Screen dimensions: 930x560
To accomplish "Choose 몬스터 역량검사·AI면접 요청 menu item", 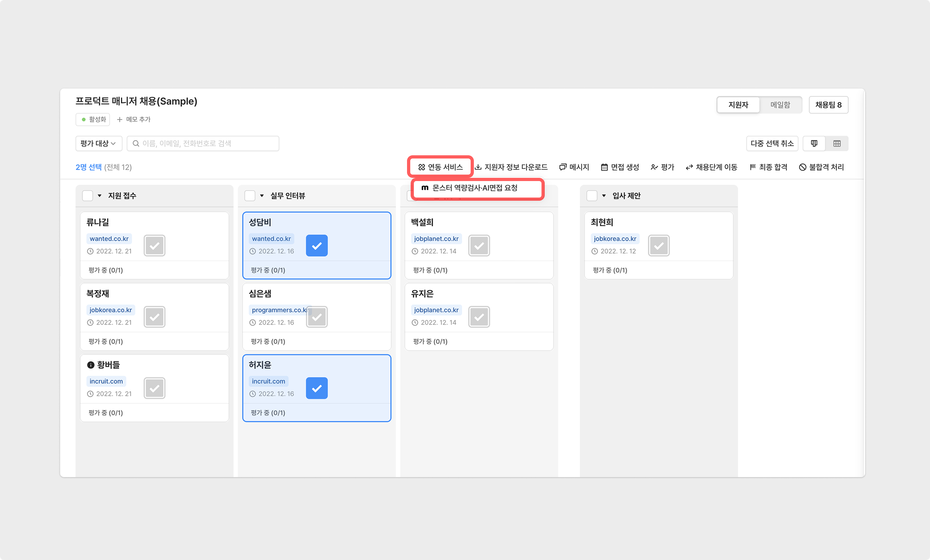I will (475, 188).
